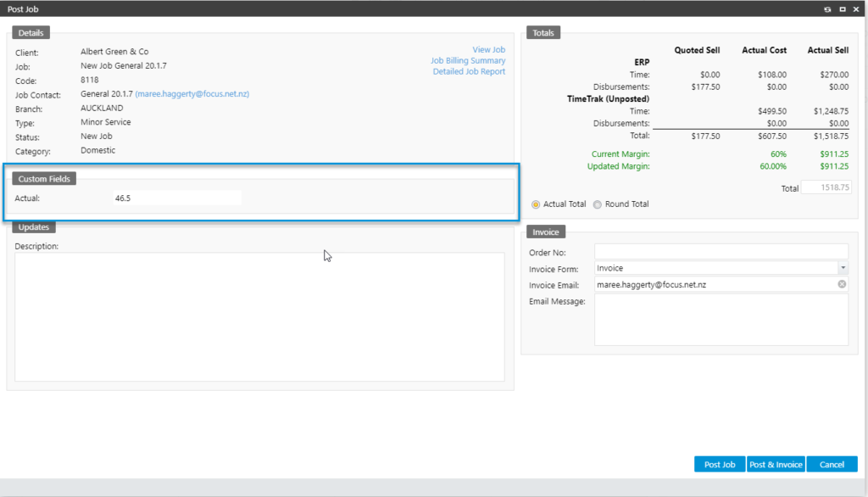This screenshot has height=497, width=868.
Task: Click the Post Job button
Action: pyautogui.click(x=720, y=464)
